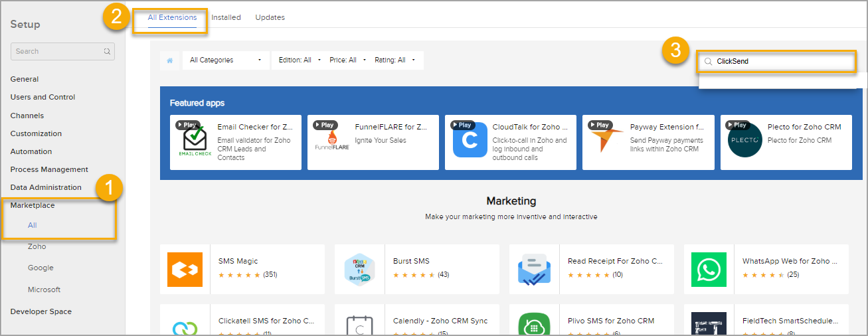This screenshot has width=868, height=336.
Task: Open Plivo SMS for Zoho CRM listing
Action: [611, 321]
